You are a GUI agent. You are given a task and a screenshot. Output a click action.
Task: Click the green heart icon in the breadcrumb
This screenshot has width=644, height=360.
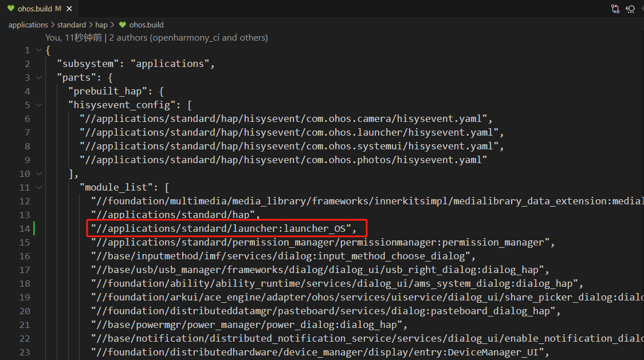point(123,25)
